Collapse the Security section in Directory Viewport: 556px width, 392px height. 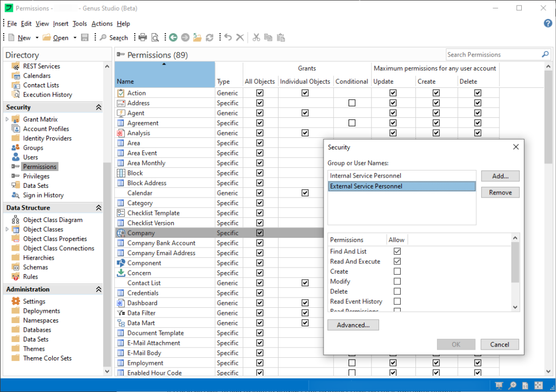(x=98, y=108)
